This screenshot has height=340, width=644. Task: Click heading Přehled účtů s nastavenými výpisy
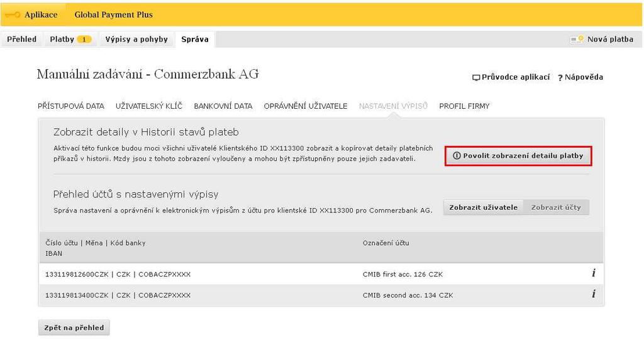(x=136, y=194)
